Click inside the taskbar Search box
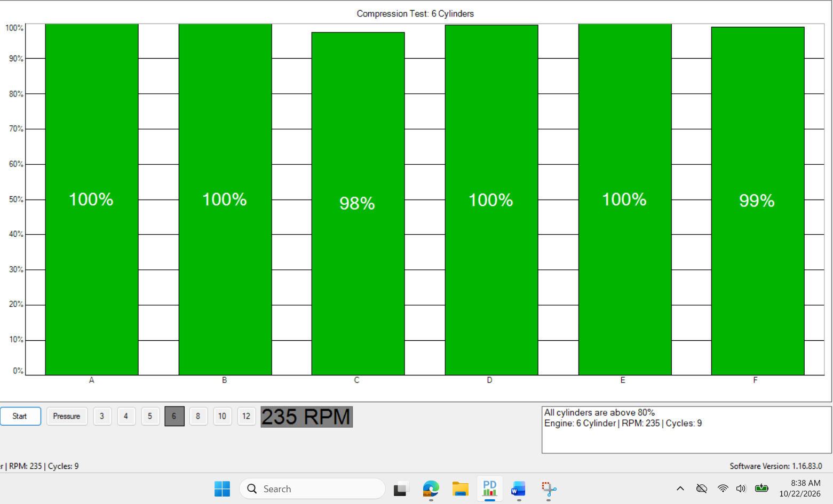 click(312, 489)
